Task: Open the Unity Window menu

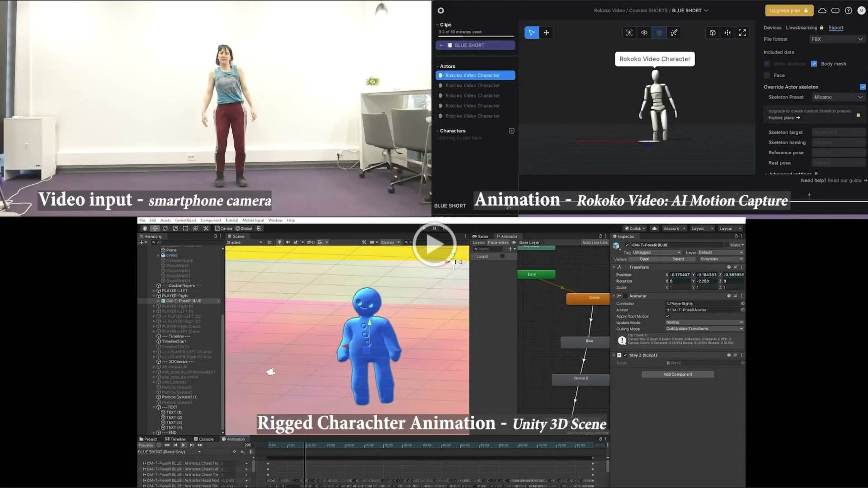Action: click(275, 221)
